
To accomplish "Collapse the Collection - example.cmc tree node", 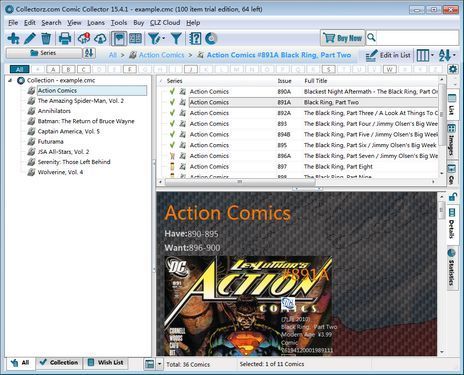I will (x=10, y=80).
